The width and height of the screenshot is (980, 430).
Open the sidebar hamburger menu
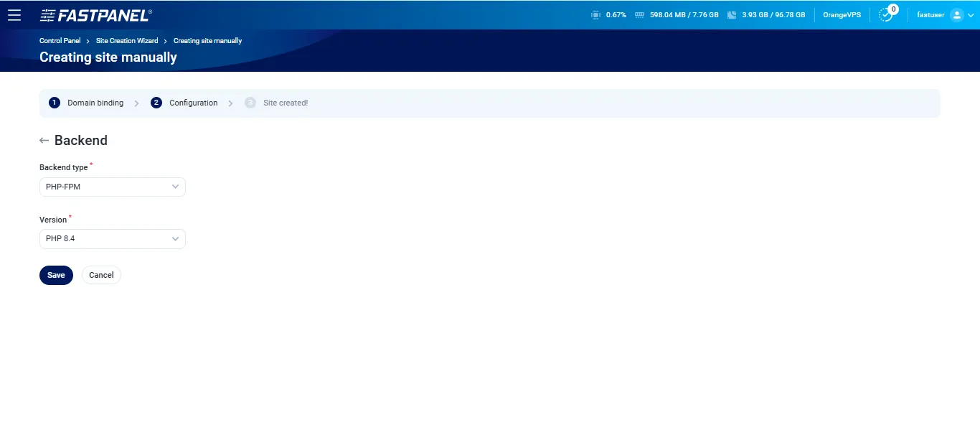click(14, 15)
